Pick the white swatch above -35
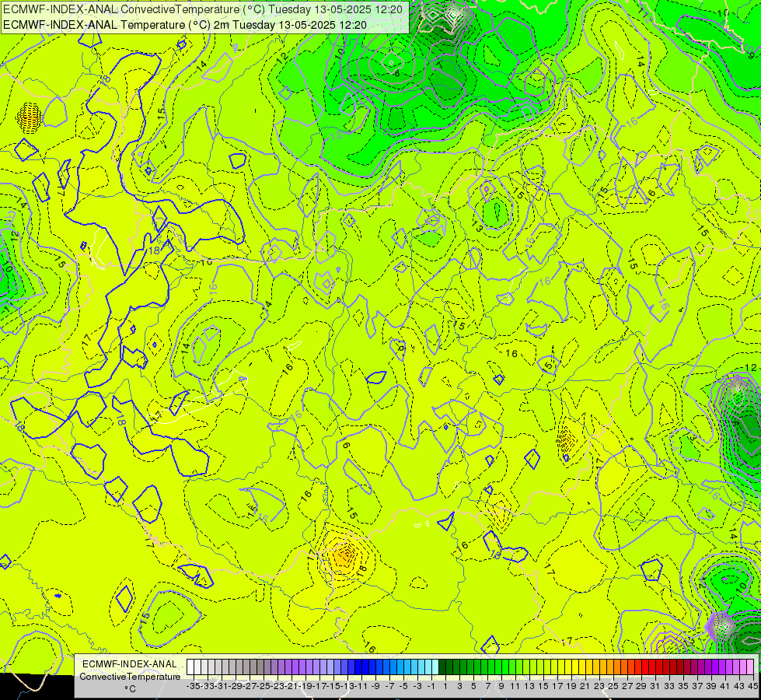This screenshot has width=761, height=700. click(190, 667)
